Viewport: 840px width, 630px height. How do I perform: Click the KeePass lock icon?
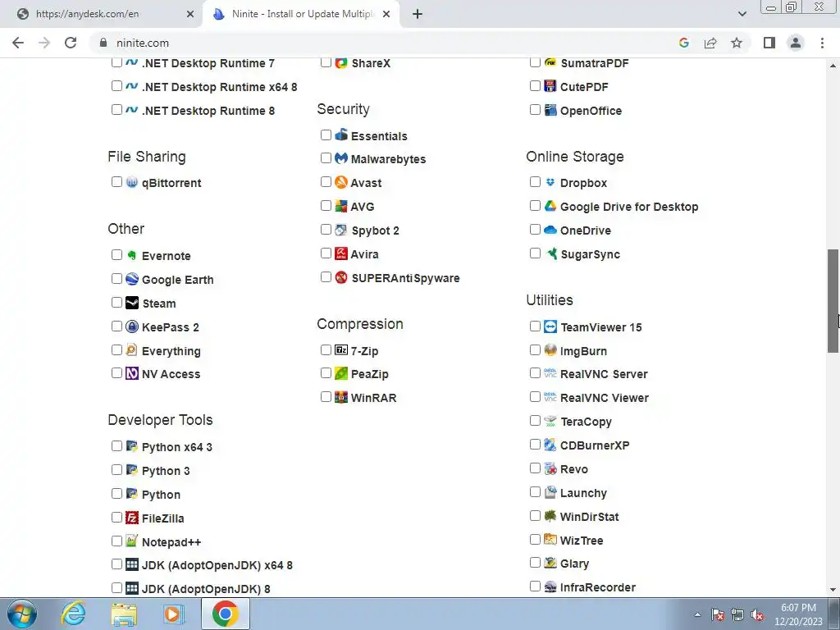[132, 326]
